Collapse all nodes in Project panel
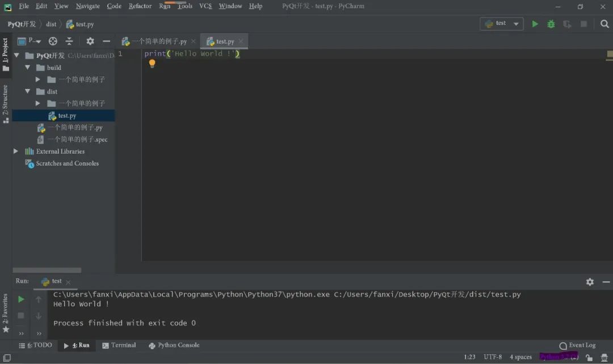The image size is (613, 364). [x=69, y=41]
